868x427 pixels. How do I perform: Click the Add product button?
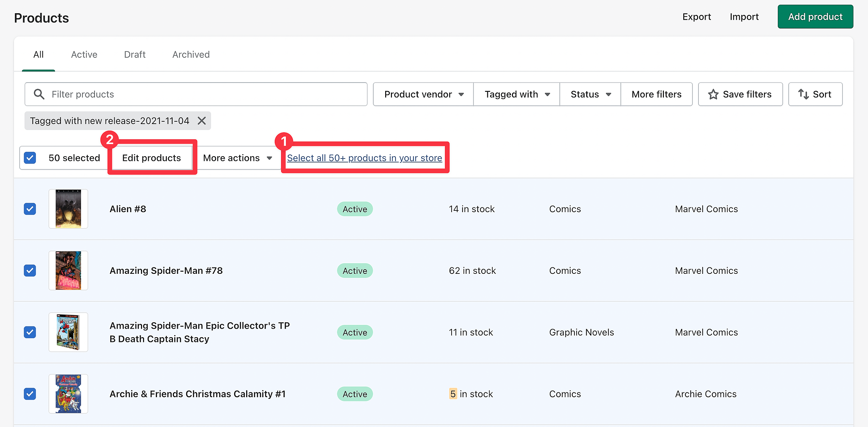(815, 17)
